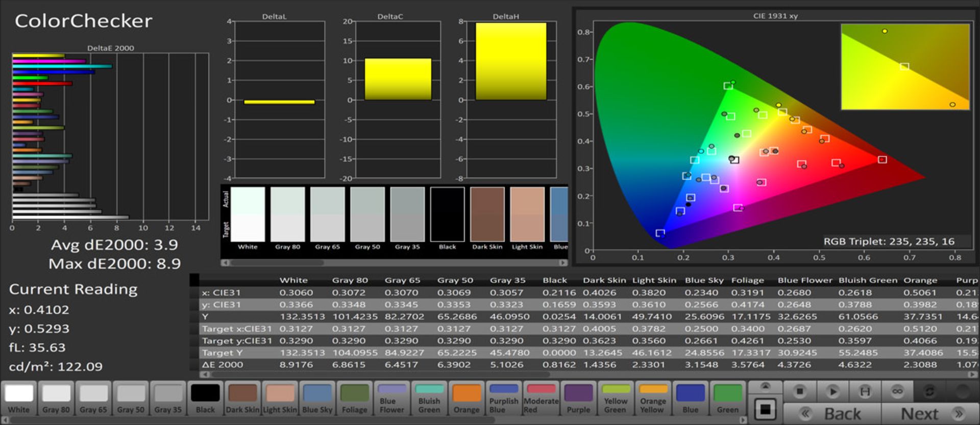Click the Foliage column header in the table
The width and height of the screenshot is (980, 425).
pos(747,280)
